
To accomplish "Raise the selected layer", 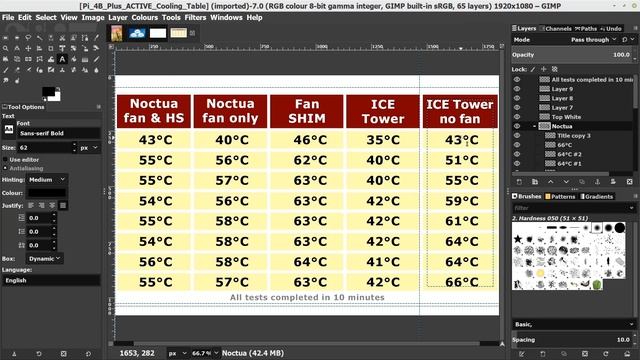I will click(551, 182).
